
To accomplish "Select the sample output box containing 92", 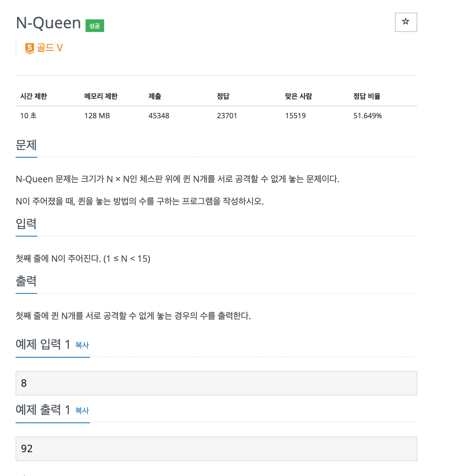I will [216, 448].
